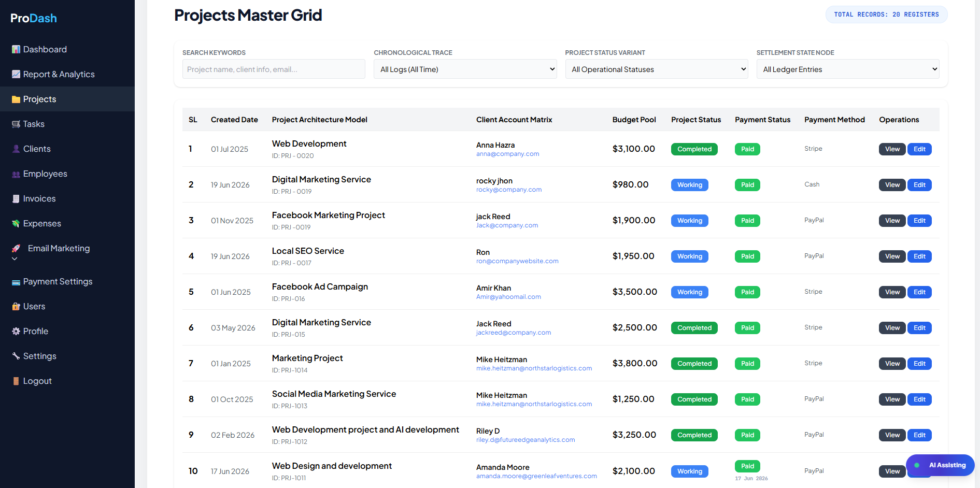Open the Project Status Variant dropdown
This screenshot has width=980, height=488.
point(656,69)
